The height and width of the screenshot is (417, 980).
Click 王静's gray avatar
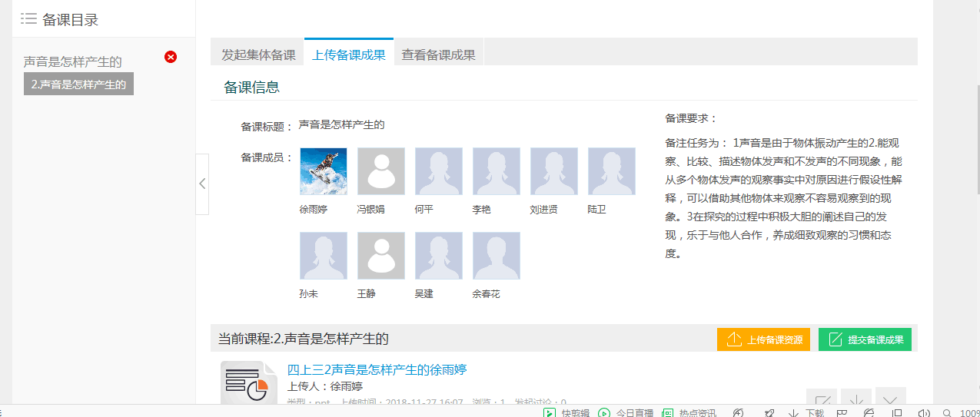[380, 256]
